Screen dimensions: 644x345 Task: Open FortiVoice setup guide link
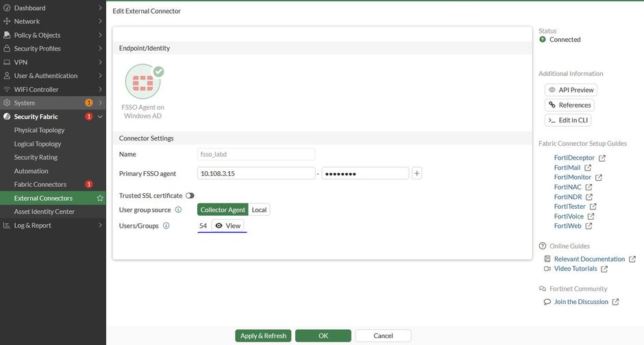[569, 216]
